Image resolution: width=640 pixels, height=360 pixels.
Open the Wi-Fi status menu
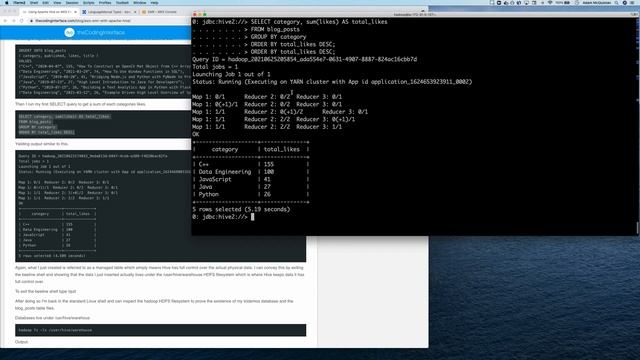(550, 2)
